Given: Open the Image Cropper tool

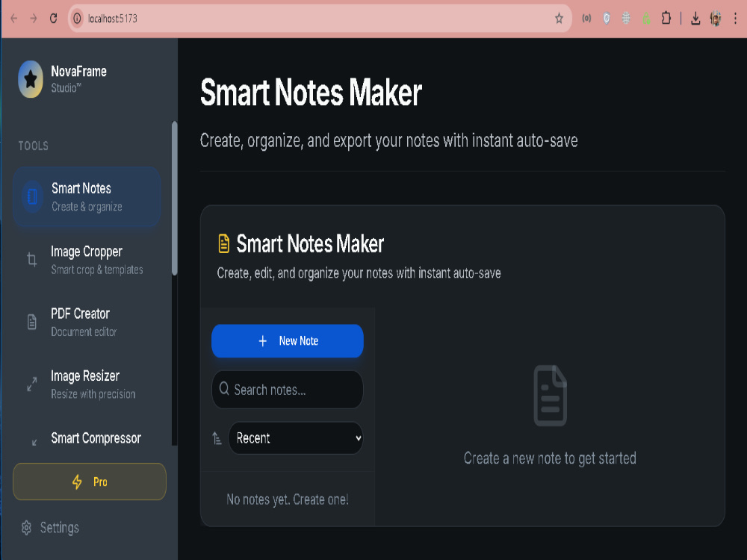Looking at the screenshot, I should pos(87,260).
